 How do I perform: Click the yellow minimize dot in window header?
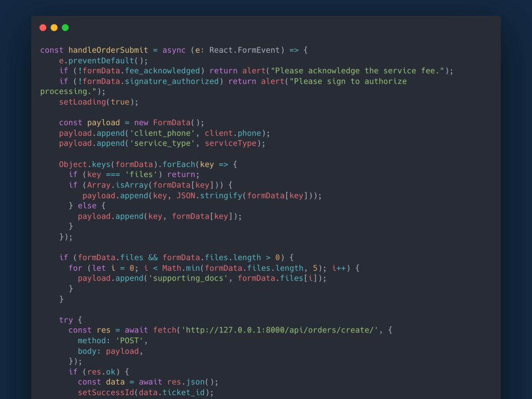[x=54, y=28]
